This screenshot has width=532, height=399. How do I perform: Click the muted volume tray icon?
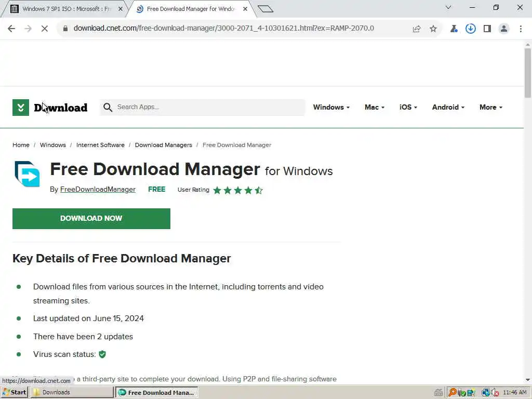[x=495, y=393]
